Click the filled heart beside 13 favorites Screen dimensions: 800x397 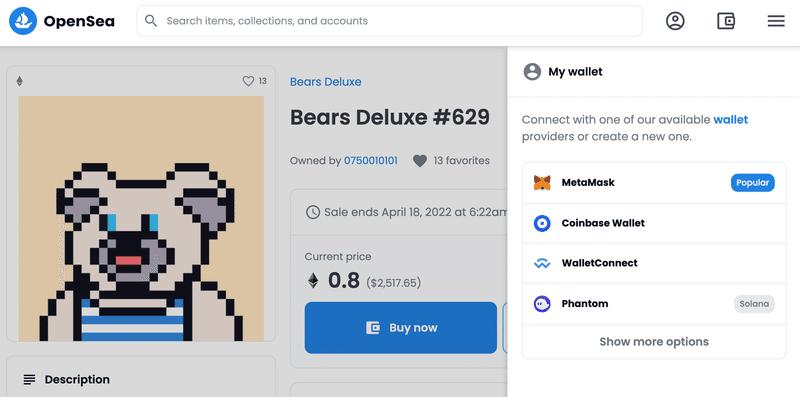pos(419,161)
